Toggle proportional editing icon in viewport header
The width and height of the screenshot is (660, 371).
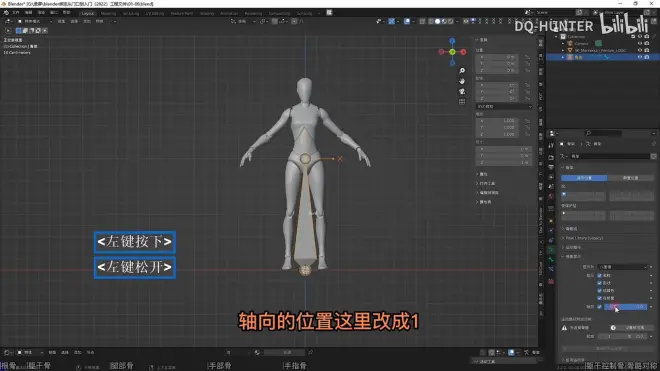coord(294,21)
